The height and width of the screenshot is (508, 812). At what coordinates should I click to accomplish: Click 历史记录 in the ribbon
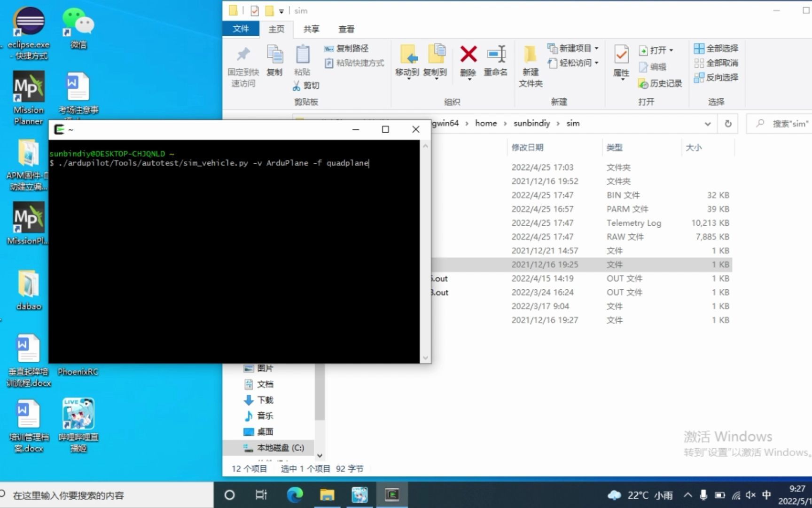(x=660, y=83)
